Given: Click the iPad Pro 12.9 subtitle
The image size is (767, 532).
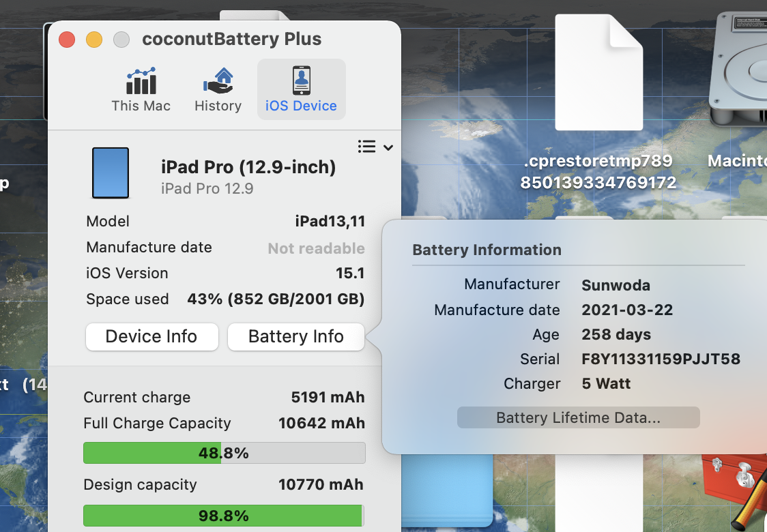Looking at the screenshot, I should 207,189.
